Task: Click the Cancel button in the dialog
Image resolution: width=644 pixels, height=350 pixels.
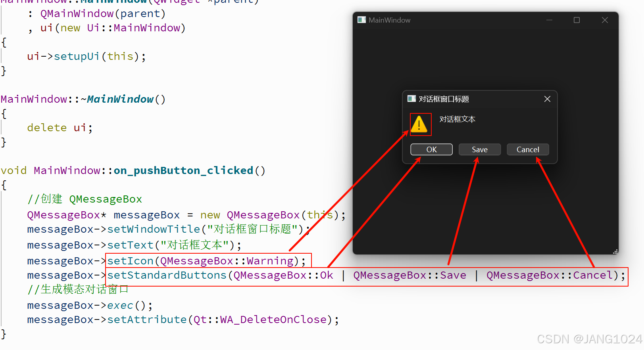Action: pyautogui.click(x=528, y=149)
